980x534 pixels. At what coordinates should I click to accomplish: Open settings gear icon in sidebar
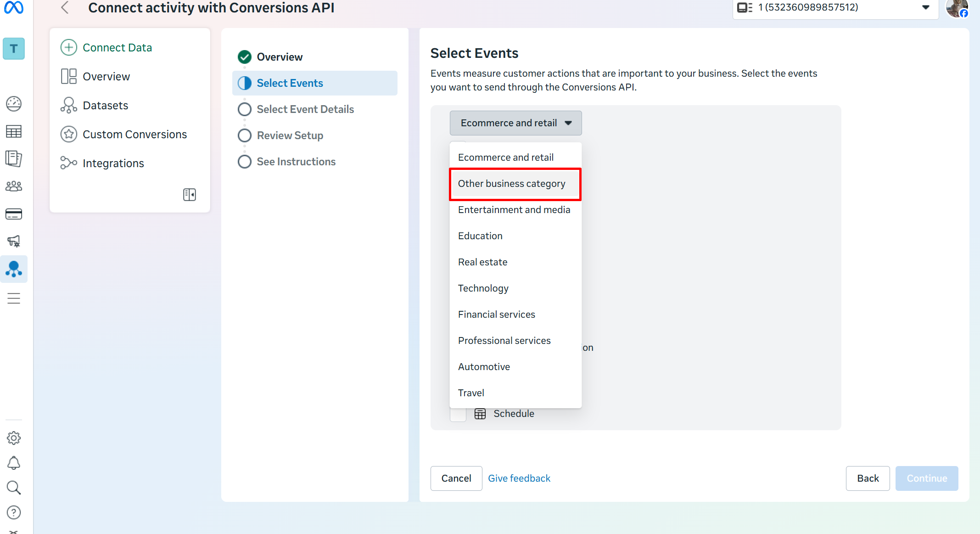click(14, 438)
